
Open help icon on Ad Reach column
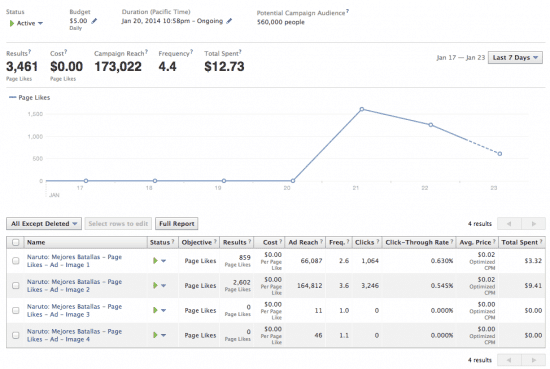[321, 241]
